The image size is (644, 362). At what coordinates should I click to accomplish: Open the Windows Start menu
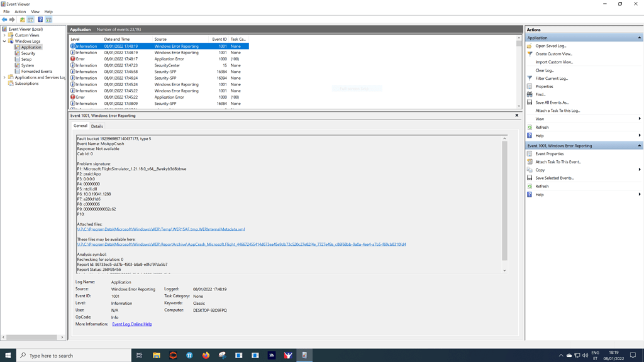point(8,356)
